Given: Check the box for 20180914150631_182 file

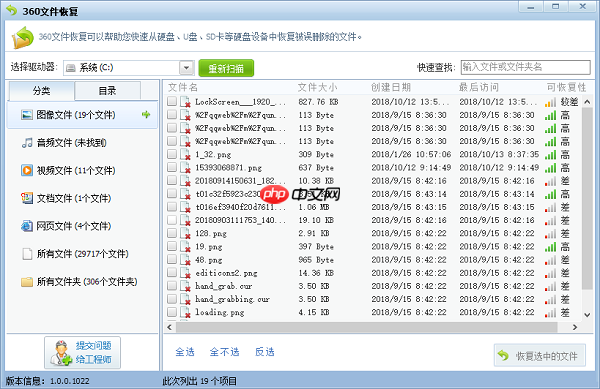Looking at the screenshot, I should 172,180.
